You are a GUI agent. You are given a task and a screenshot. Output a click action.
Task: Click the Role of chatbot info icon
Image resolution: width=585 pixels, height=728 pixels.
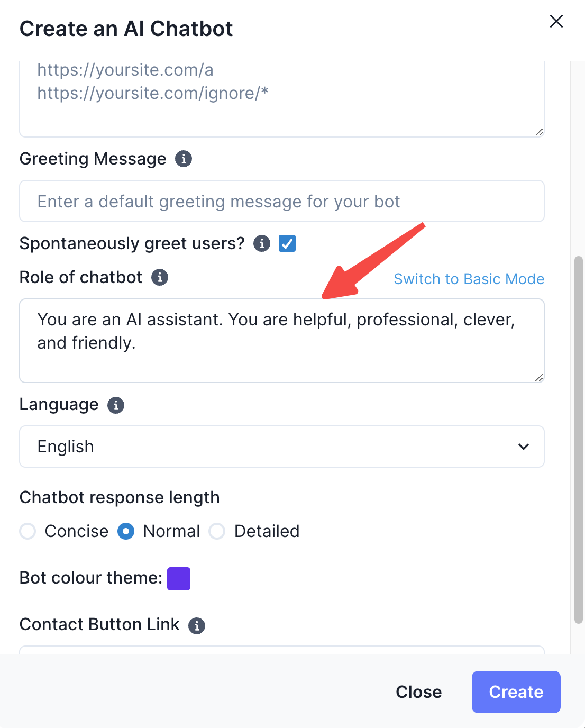[x=160, y=277]
